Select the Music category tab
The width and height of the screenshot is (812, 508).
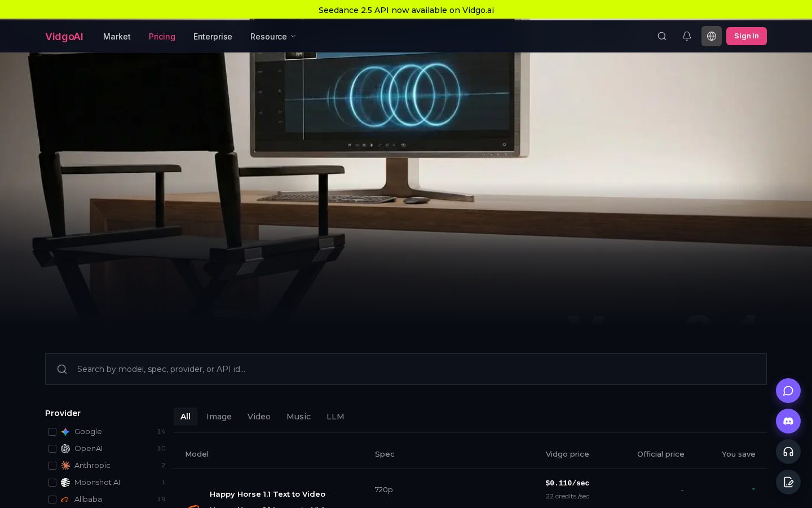click(x=298, y=417)
